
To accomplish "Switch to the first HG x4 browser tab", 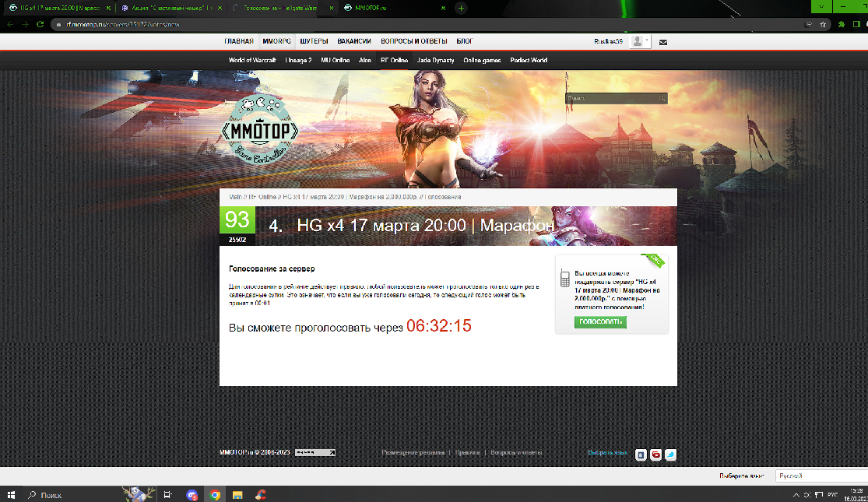I will tap(59, 9).
